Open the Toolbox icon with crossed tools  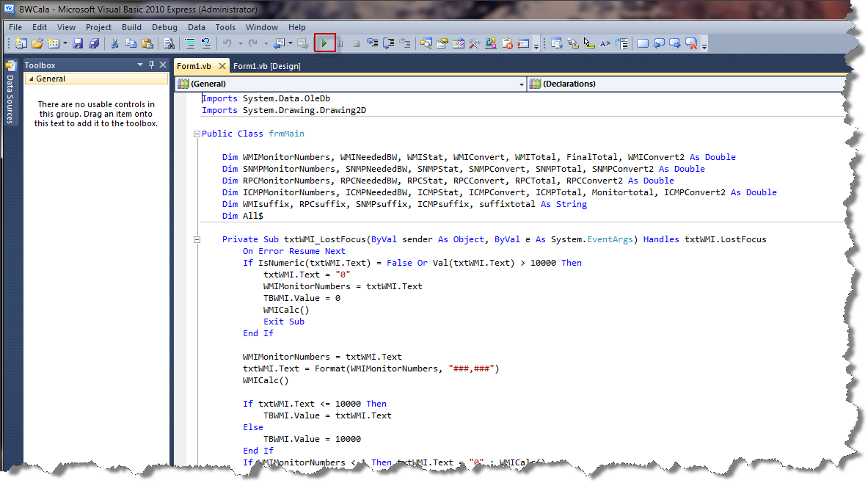[x=474, y=43]
